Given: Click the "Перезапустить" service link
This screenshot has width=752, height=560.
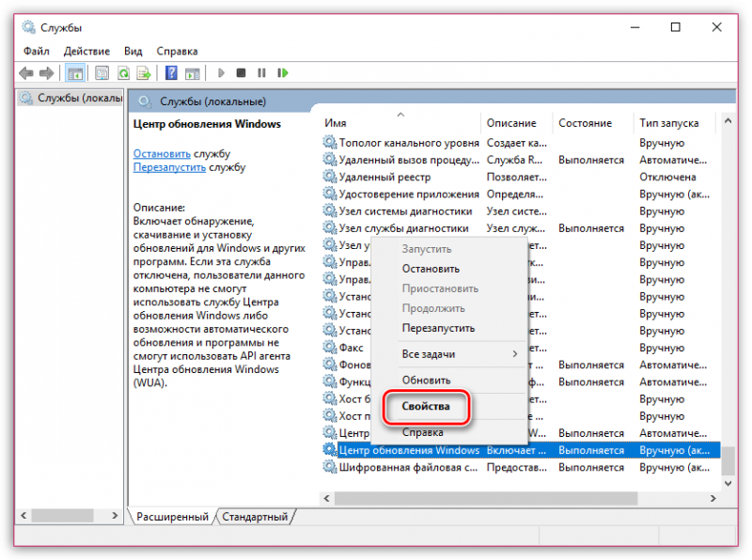Looking at the screenshot, I should point(169,167).
